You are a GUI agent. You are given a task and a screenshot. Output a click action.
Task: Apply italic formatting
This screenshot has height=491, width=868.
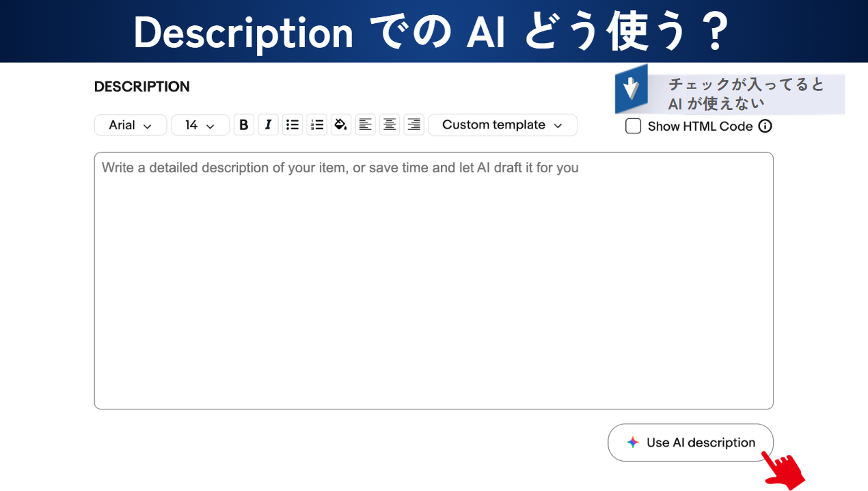pyautogui.click(x=268, y=125)
